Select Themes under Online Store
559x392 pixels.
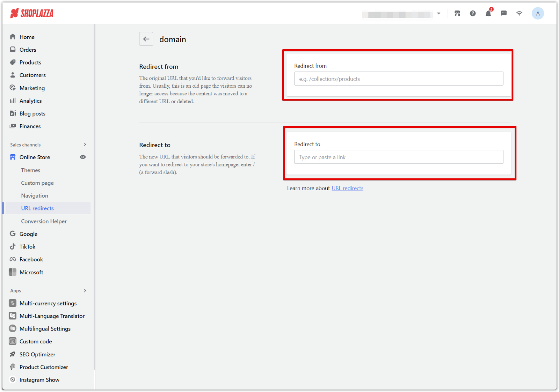point(31,170)
